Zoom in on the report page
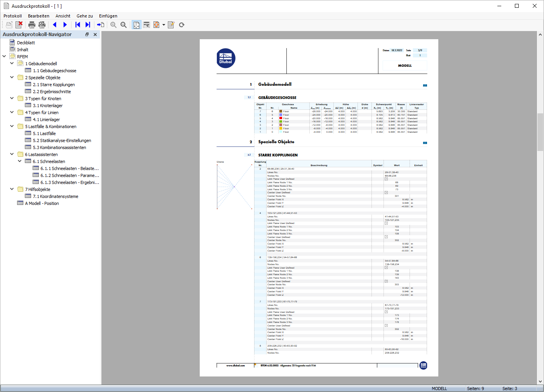This screenshot has width=544, height=392. [113, 24]
